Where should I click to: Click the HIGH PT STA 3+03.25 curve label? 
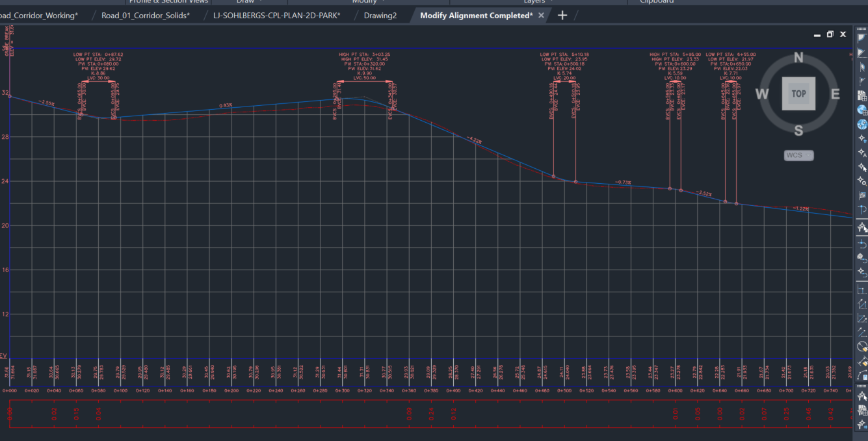(365, 55)
